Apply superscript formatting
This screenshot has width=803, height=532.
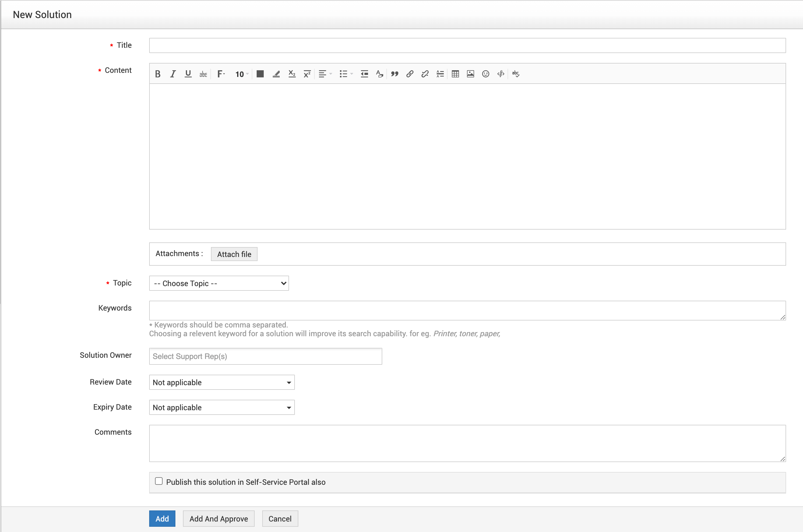(x=307, y=74)
